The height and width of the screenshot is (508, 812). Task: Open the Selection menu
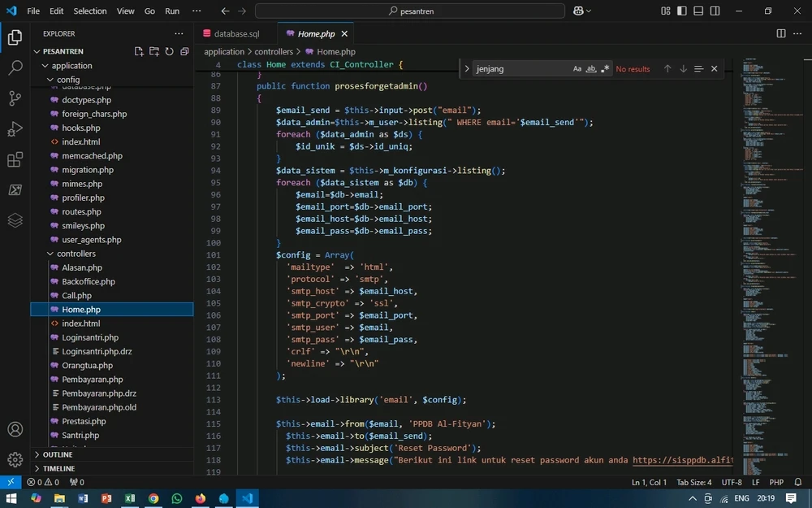(89, 11)
